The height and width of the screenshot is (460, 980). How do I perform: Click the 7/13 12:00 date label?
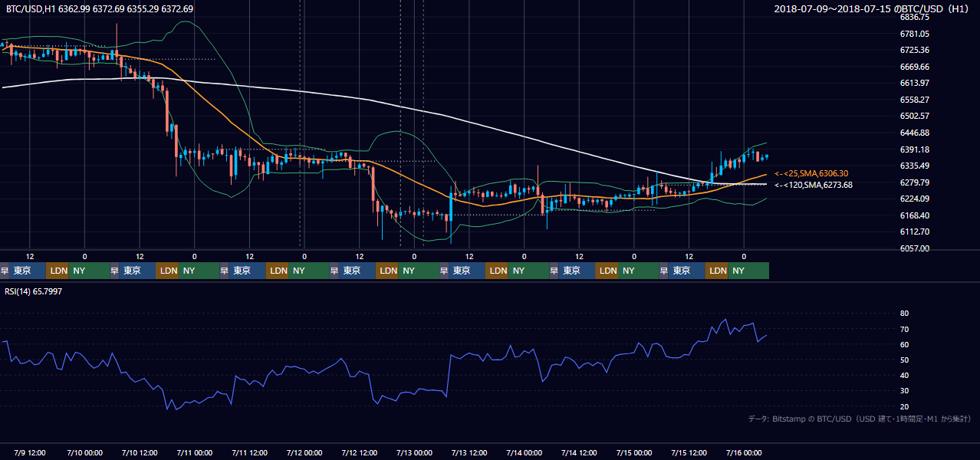coord(469,452)
